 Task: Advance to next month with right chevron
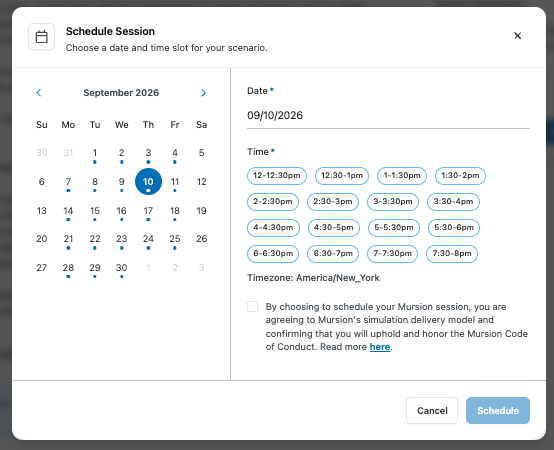click(203, 93)
